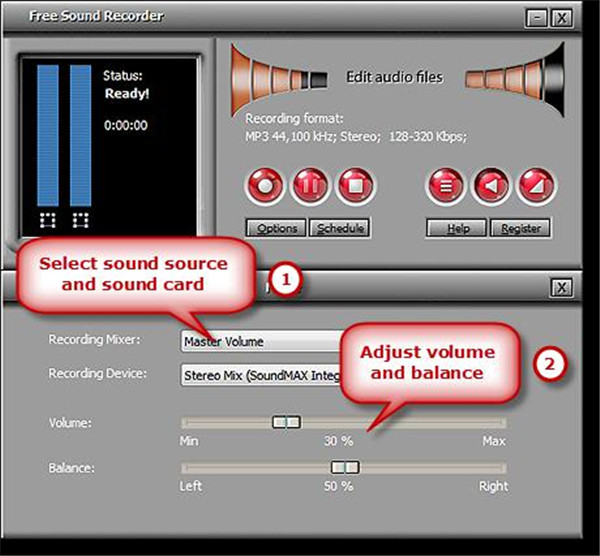Click the red round triangle ramp button

click(536, 186)
